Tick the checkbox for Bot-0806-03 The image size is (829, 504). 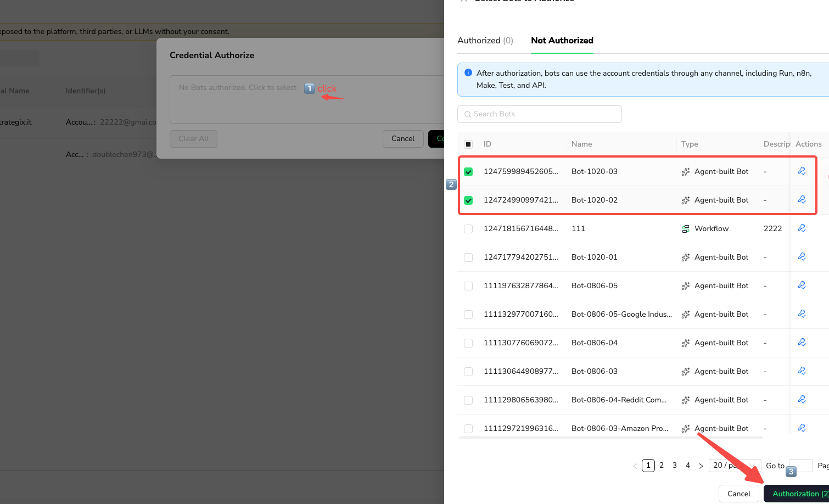pyautogui.click(x=468, y=372)
